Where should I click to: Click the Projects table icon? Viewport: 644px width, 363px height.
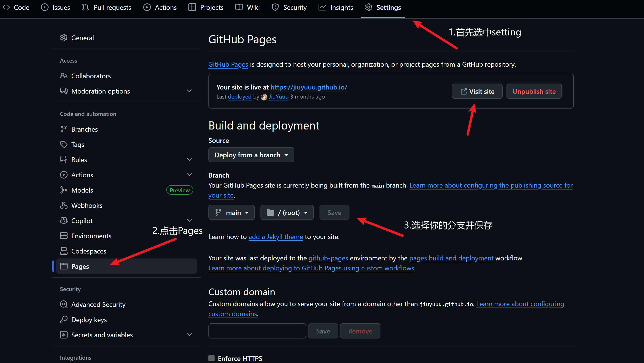click(x=192, y=7)
